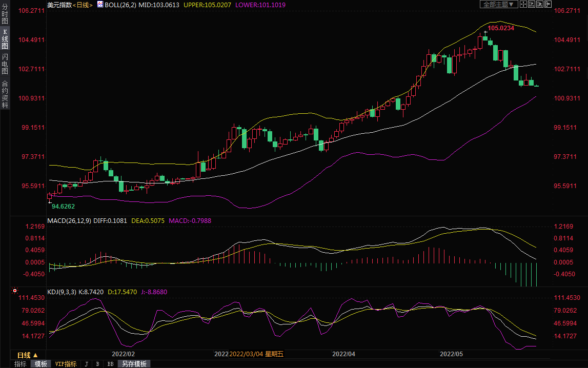Click the shift-right arrow chart icon
The image size is (588, 368).
[548, 4]
